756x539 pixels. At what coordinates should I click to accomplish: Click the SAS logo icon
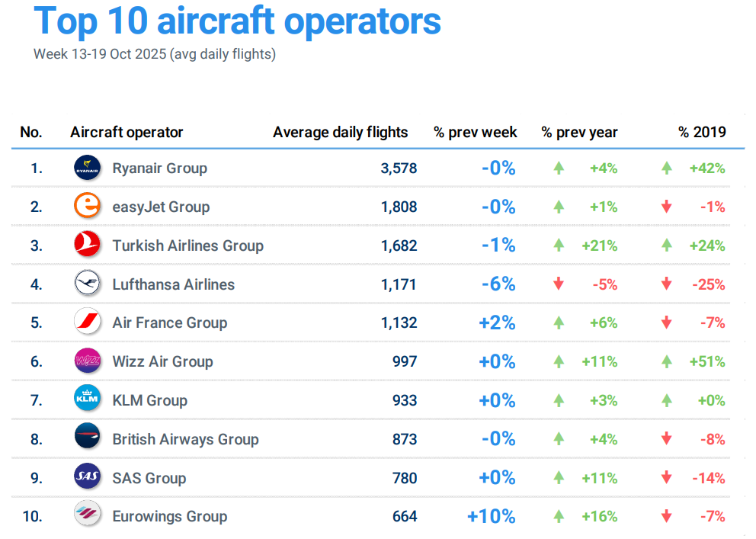click(x=87, y=478)
